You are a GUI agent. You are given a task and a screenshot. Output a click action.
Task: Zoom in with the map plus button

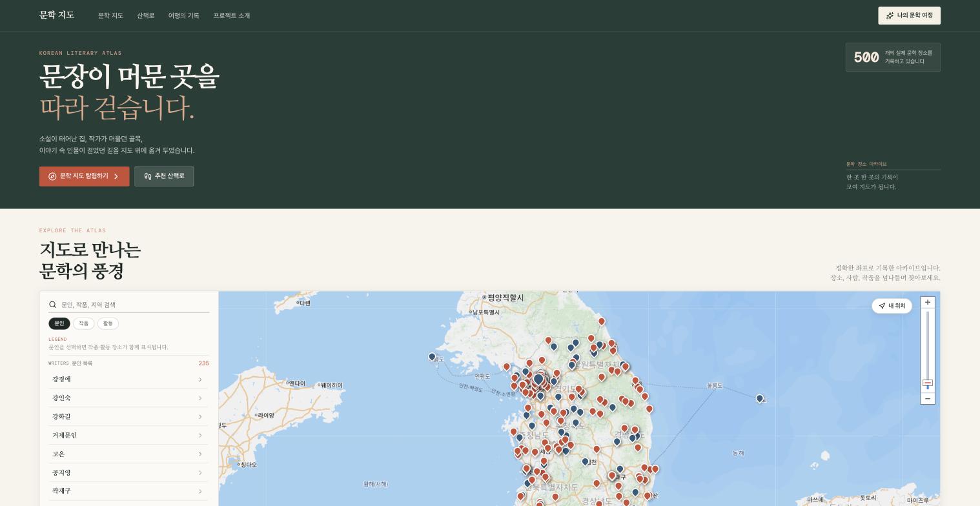coord(928,302)
